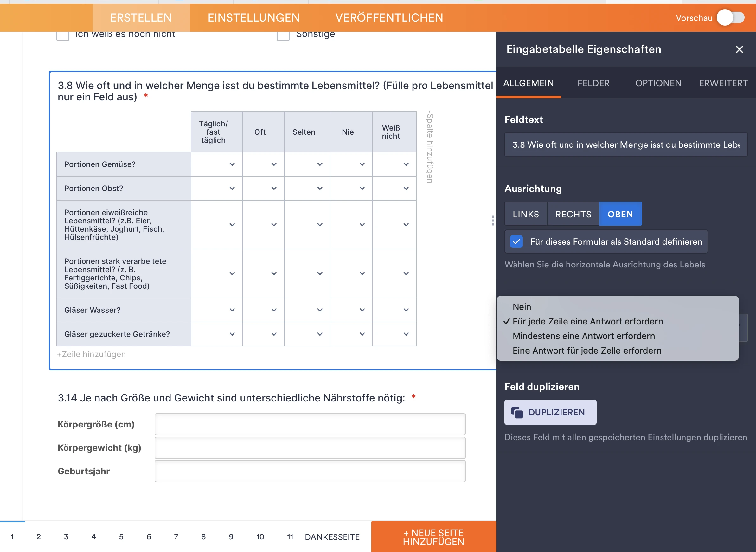Check the Sonstige checkbox
The height and width of the screenshot is (552, 756).
(x=283, y=35)
